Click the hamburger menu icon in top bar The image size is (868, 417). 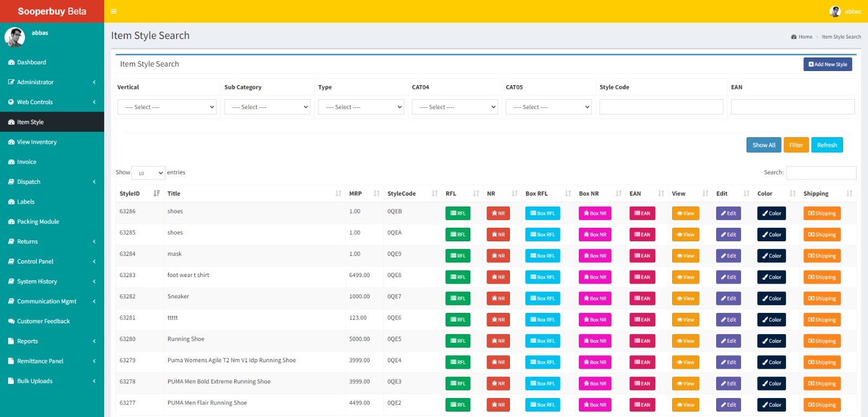tap(113, 11)
